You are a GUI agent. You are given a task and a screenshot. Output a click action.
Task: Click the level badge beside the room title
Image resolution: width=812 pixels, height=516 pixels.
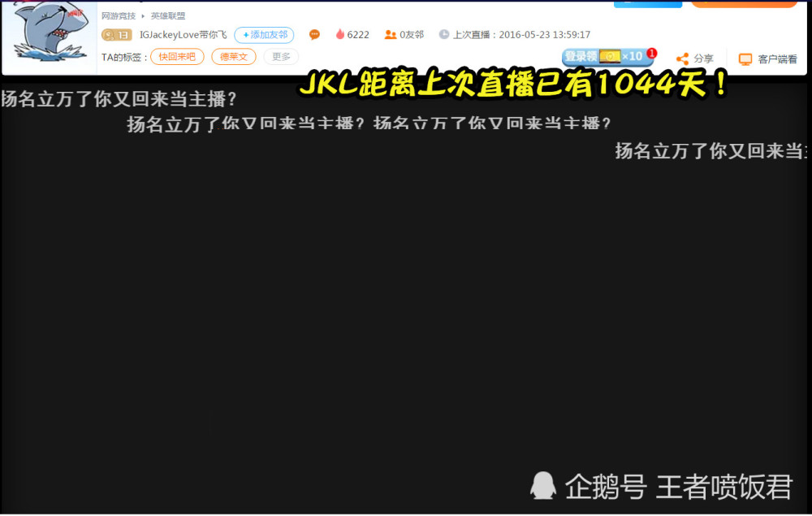click(117, 35)
